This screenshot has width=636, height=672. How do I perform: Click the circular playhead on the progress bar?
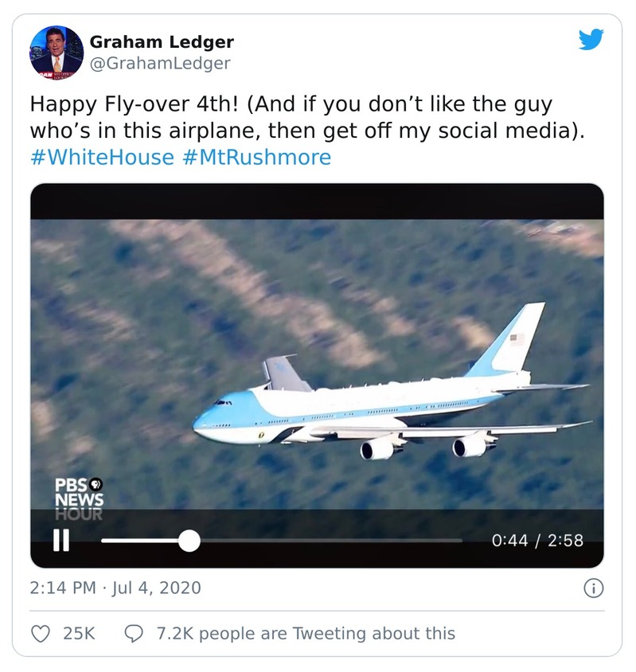pos(189,539)
